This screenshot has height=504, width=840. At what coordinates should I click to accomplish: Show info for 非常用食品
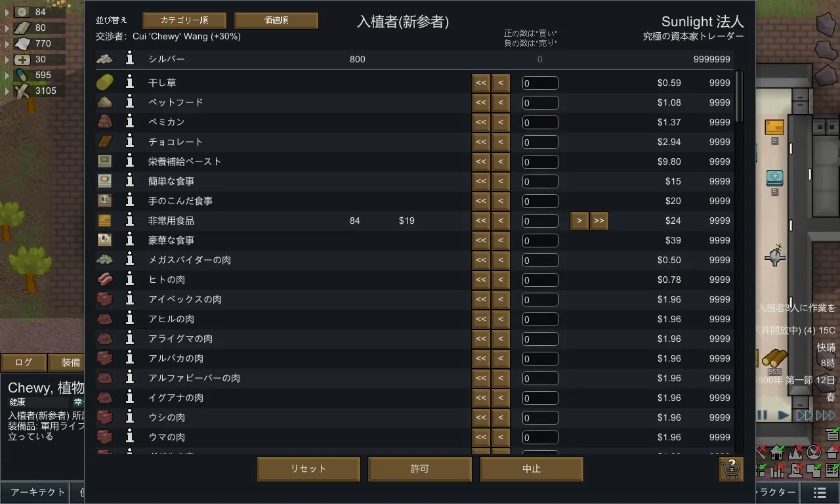(130, 220)
